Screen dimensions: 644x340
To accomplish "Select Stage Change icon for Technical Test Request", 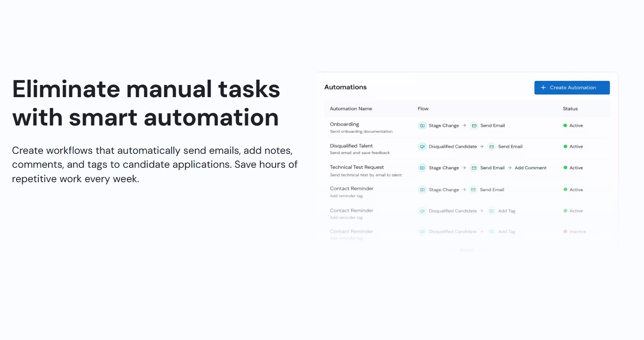I will (422, 167).
